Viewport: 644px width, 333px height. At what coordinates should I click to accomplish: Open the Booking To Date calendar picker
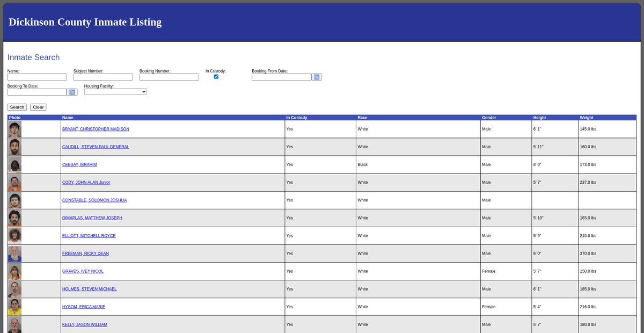(72, 92)
